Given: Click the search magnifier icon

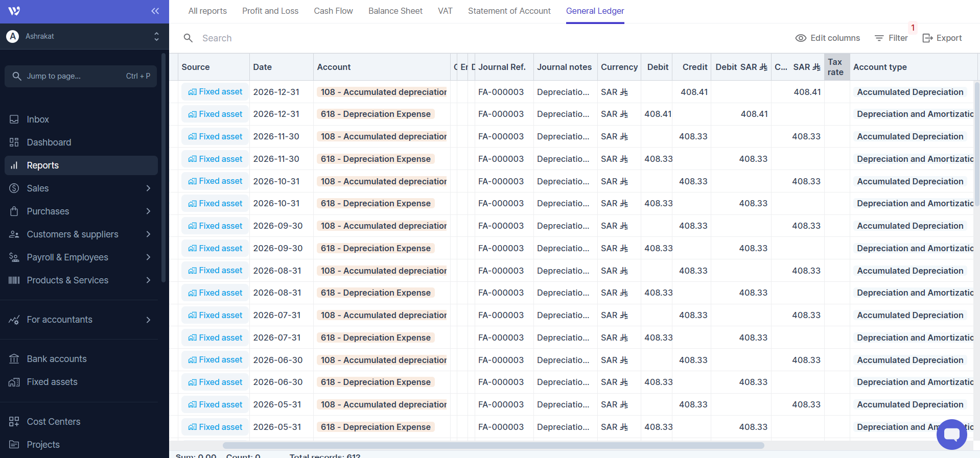Looking at the screenshot, I should [x=188, y=38].
